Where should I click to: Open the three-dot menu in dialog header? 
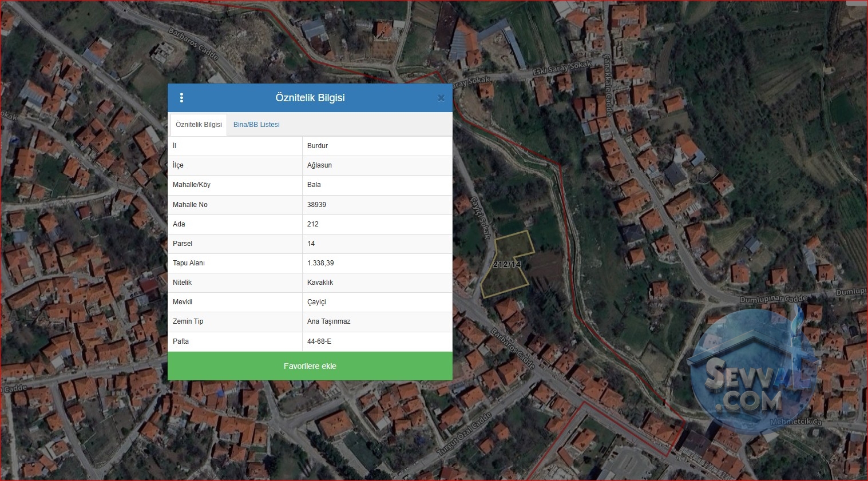181,98
